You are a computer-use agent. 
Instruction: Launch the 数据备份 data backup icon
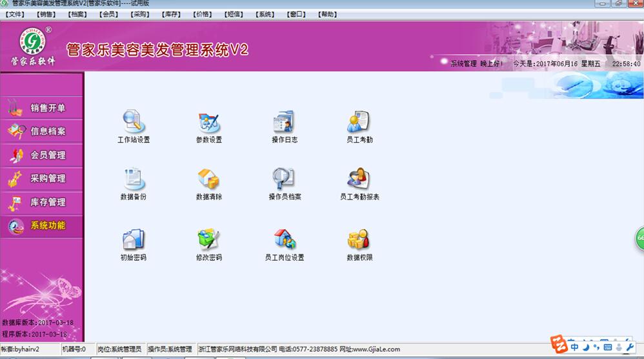click(x=134, y=179)
